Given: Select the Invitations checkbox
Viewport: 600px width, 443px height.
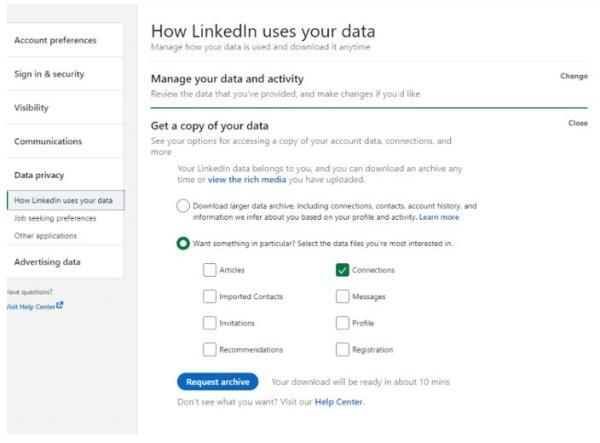Looking at the screenshot, I should click(x=210, y=323).
